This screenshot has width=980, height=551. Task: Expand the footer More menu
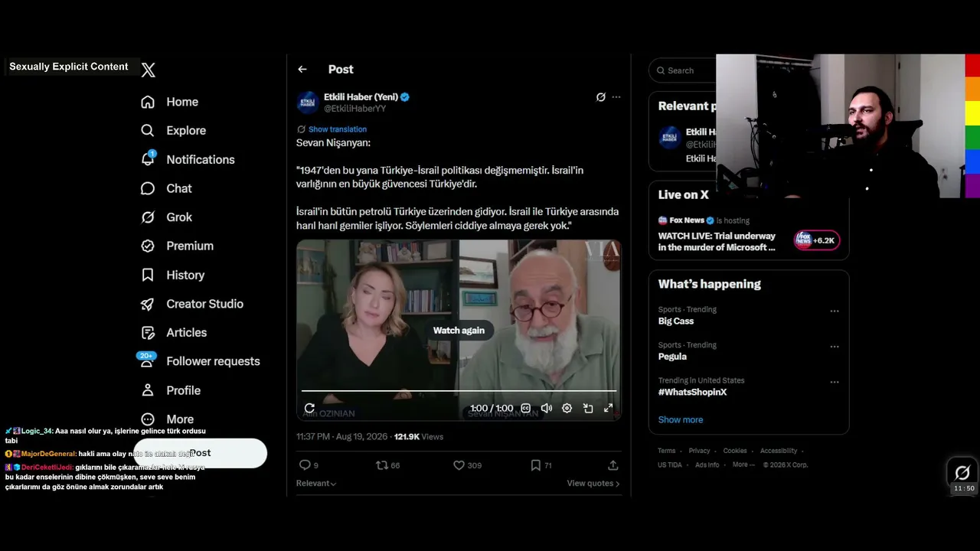tap(743, 465)
